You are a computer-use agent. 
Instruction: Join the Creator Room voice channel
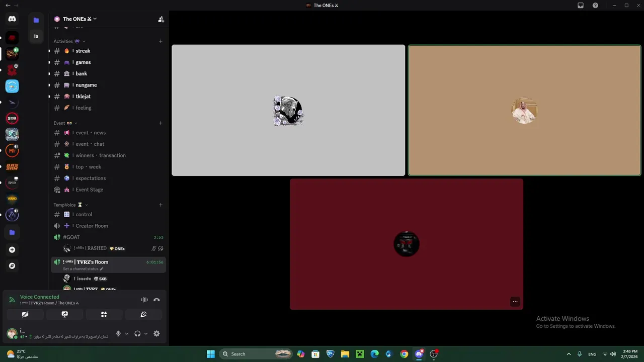(x=108, y=226)
